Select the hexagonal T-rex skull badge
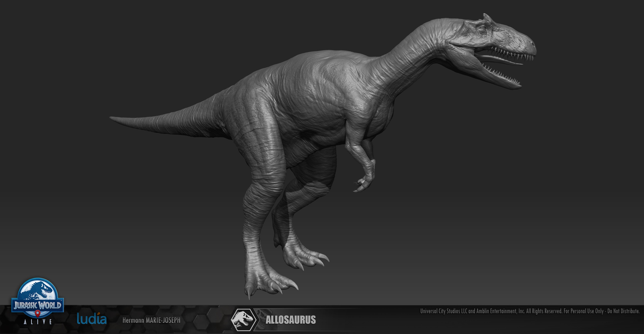The height and width of the screenshot is (334, 644). [x=243, y=320]
